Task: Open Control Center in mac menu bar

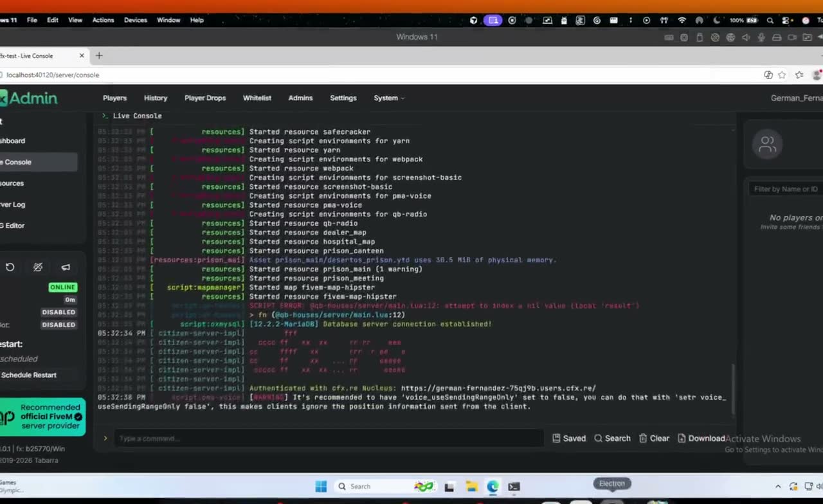Action: [x=786, y=21]
